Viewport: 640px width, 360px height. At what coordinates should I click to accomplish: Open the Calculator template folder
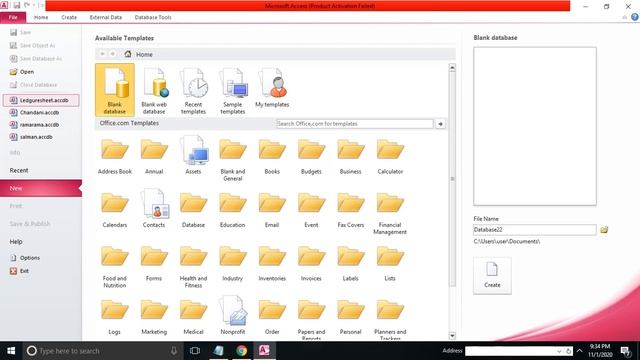[390, 156]
